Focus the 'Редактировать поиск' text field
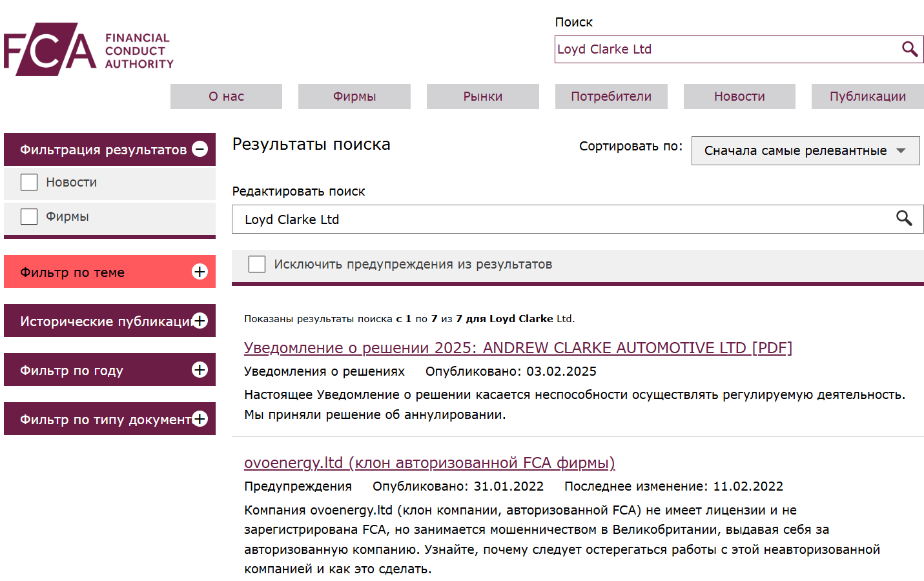 pyautogui.click(x=562, y=219)
